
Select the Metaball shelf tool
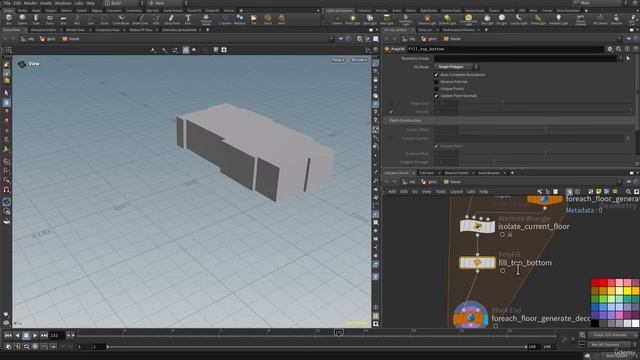coord(240,19)
